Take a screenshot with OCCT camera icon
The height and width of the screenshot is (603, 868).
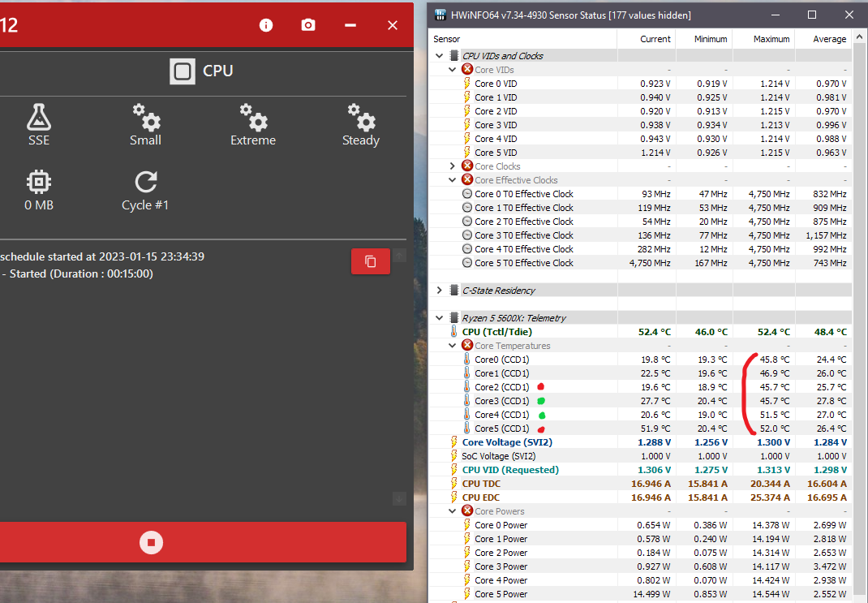pos(308,25)
